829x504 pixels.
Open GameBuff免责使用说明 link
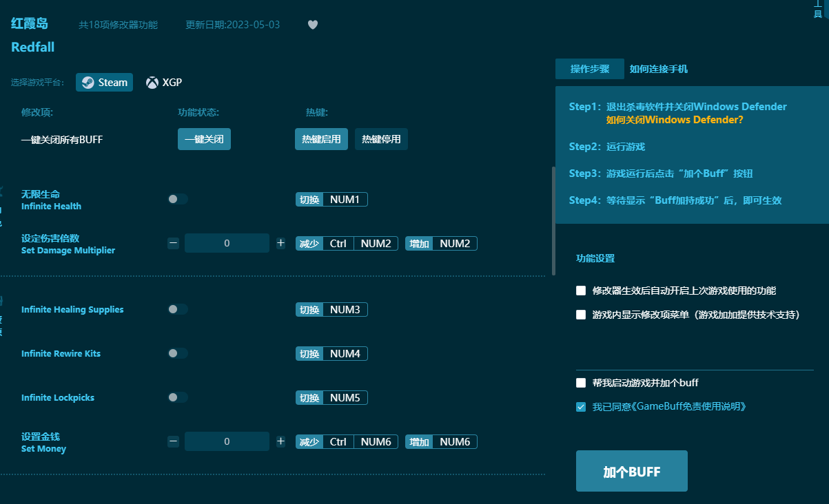click(690, 407)
